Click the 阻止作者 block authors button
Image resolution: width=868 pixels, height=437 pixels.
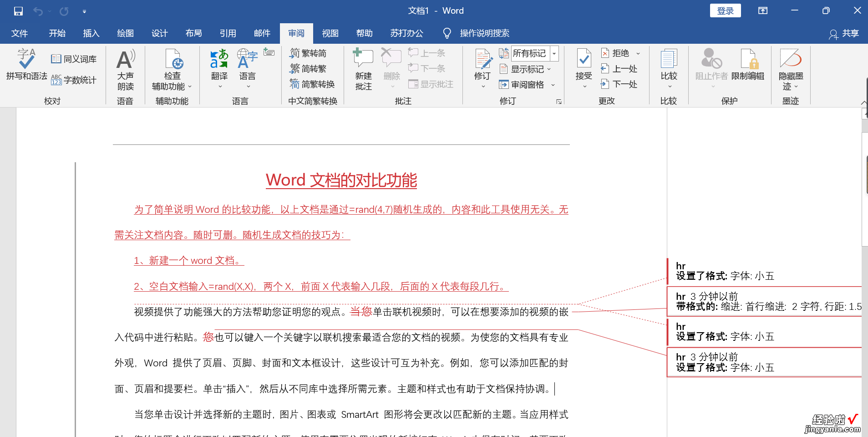point(712,68)
